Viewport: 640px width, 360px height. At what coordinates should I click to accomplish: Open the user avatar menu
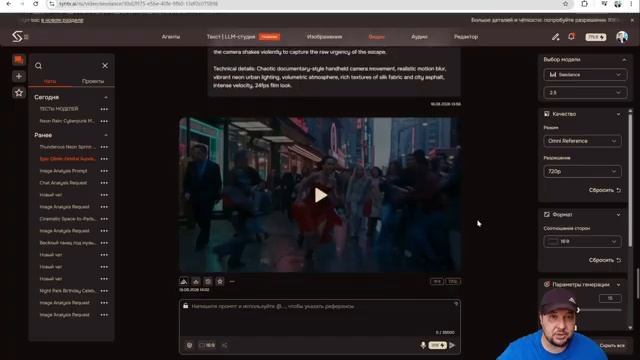[x=622, y=37]
